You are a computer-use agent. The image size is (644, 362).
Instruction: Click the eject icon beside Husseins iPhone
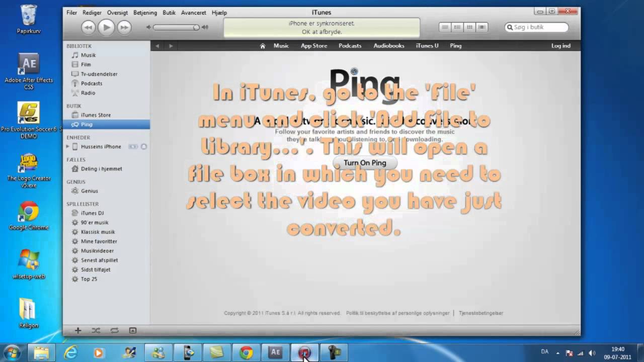pyautogui.click(x=143, y=147)
